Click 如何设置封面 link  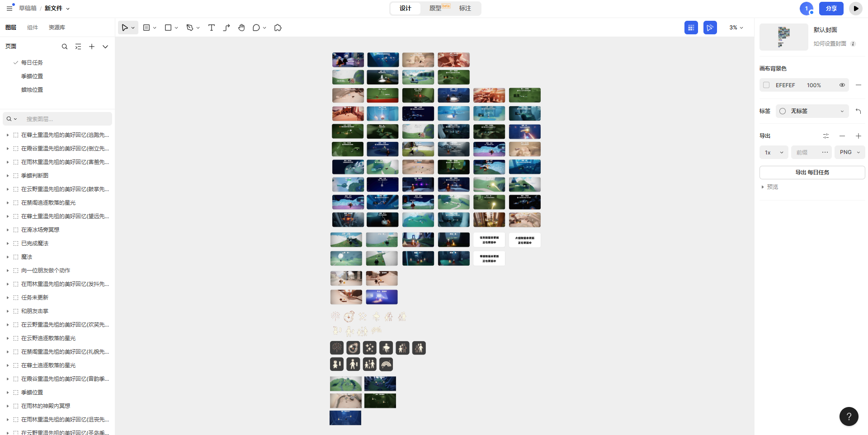coord(830,44)
